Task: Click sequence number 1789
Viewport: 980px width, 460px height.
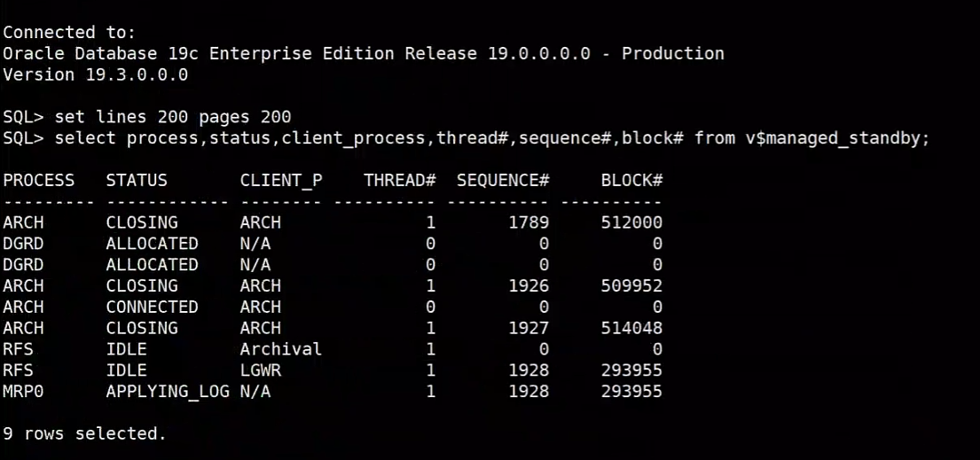Action: tap(529, 222)
